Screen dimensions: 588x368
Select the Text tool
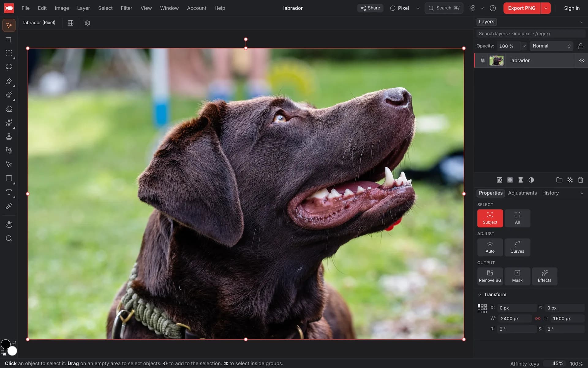[9, 192]
